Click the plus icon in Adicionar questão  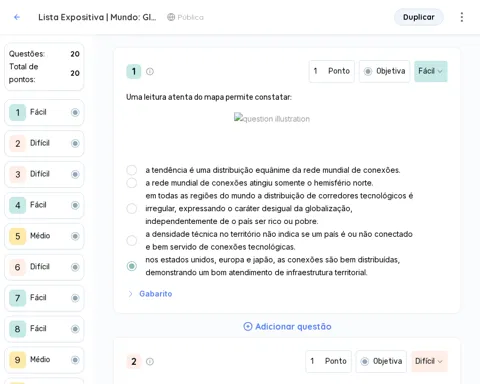[248, 326]
